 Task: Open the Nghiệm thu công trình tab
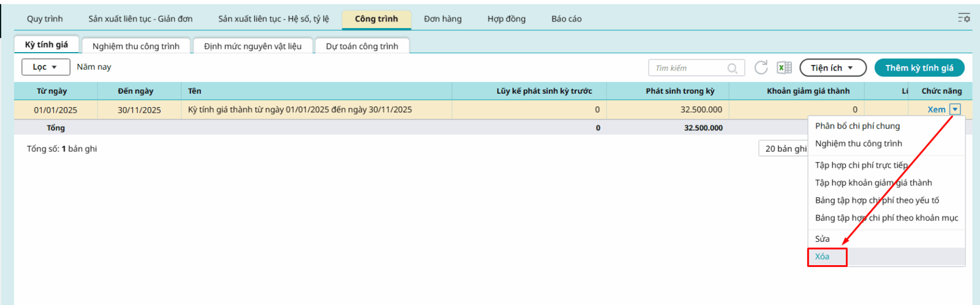tap(136, 46)
